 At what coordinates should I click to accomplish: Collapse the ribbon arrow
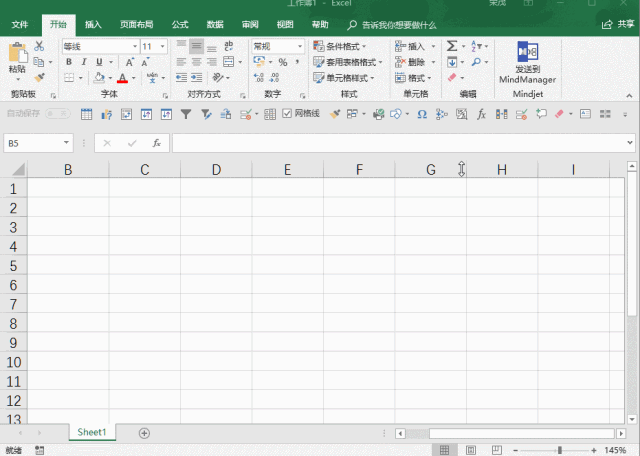[x=629, y=96]
